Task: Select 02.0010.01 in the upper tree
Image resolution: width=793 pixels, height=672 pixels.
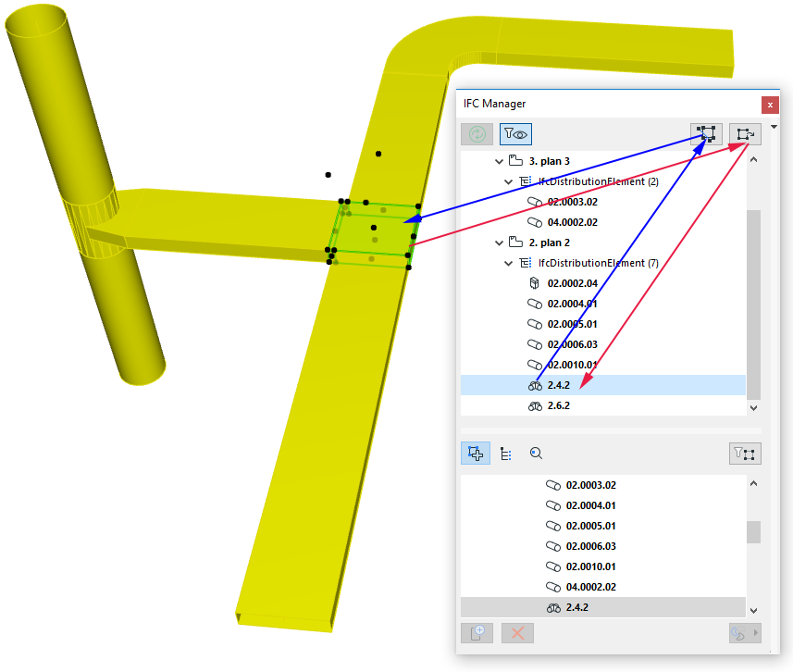Action: coord(572,365)
